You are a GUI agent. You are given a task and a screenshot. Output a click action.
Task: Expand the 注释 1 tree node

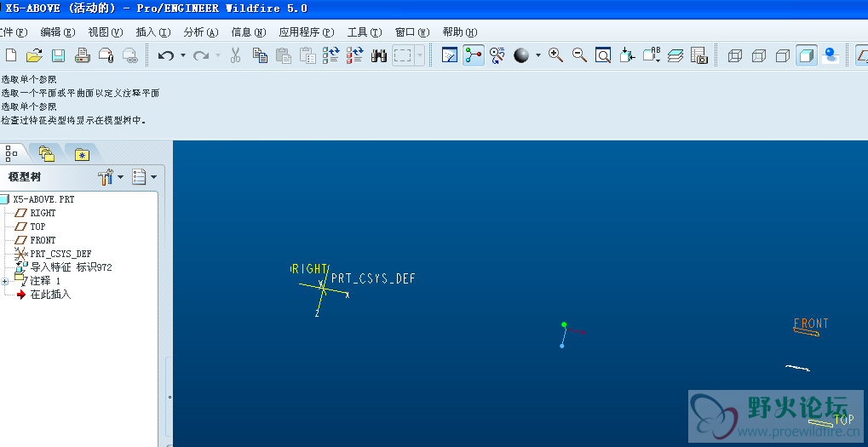(x=5, y=281)
